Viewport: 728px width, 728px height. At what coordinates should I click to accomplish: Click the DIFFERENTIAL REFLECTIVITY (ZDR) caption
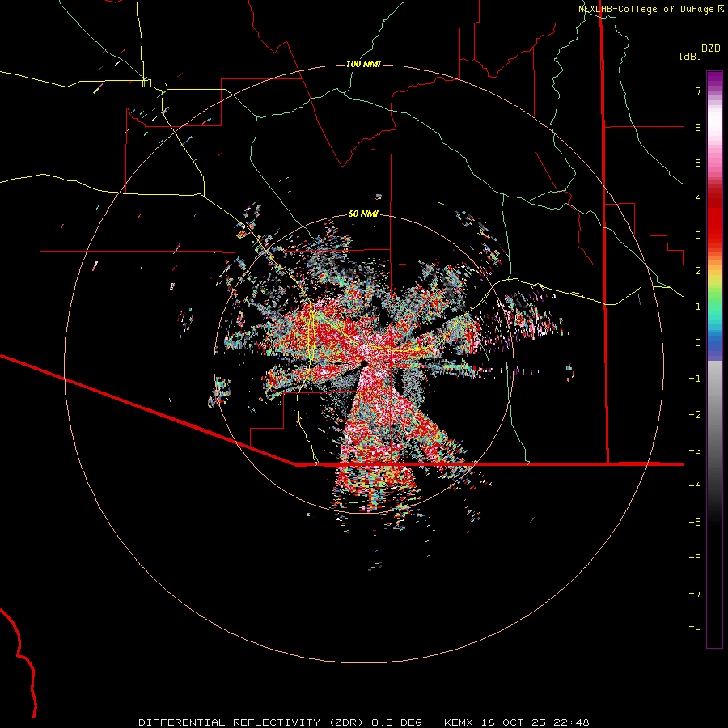click(x=249, y=722)
